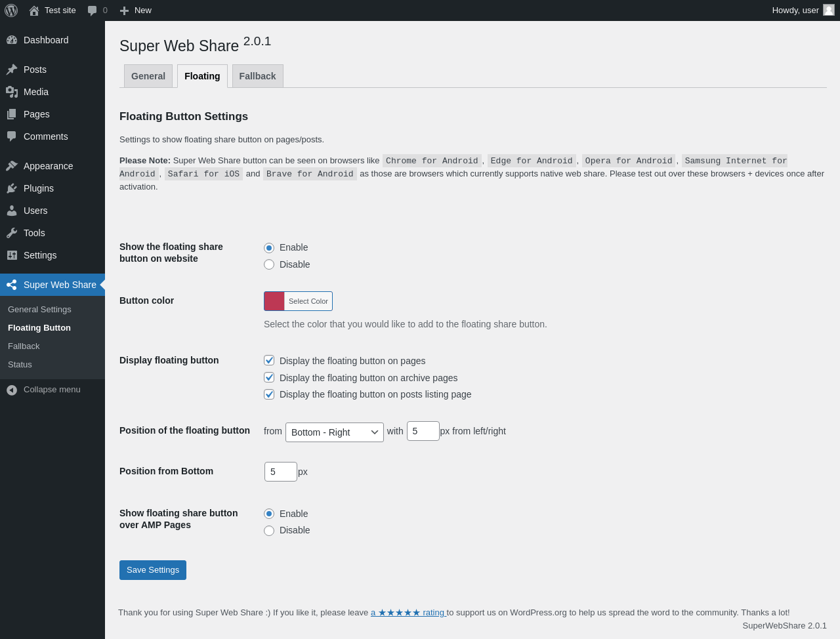Toggle display floating button on posts listing page

(269, 394)
